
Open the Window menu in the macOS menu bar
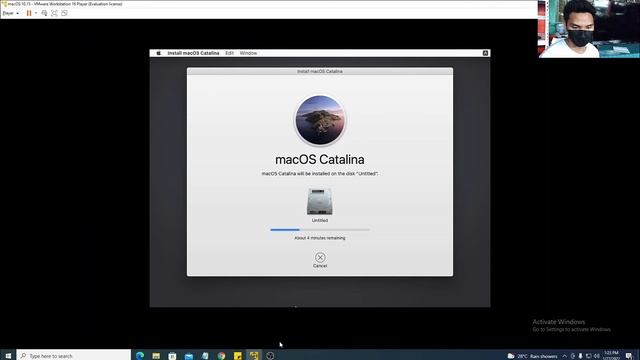point(248,53)
